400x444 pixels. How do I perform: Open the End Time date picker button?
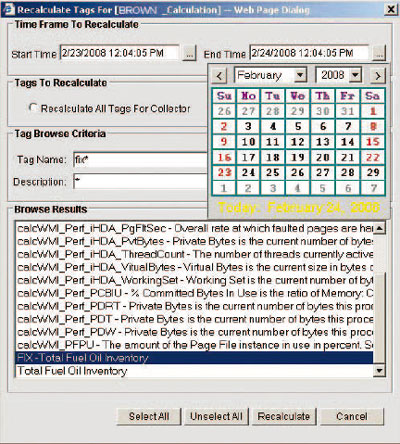(x=379, y=53)
